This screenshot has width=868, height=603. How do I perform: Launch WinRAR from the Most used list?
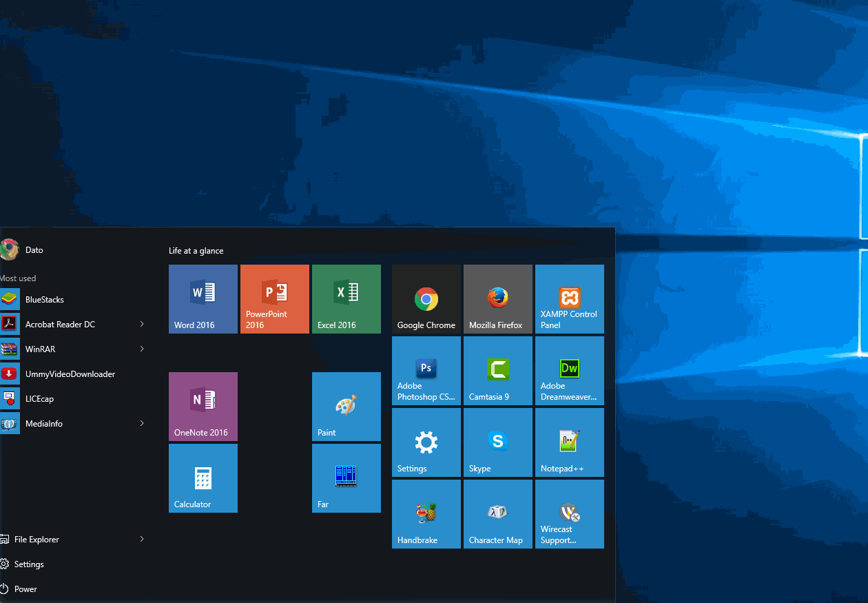tap(76, 349)
